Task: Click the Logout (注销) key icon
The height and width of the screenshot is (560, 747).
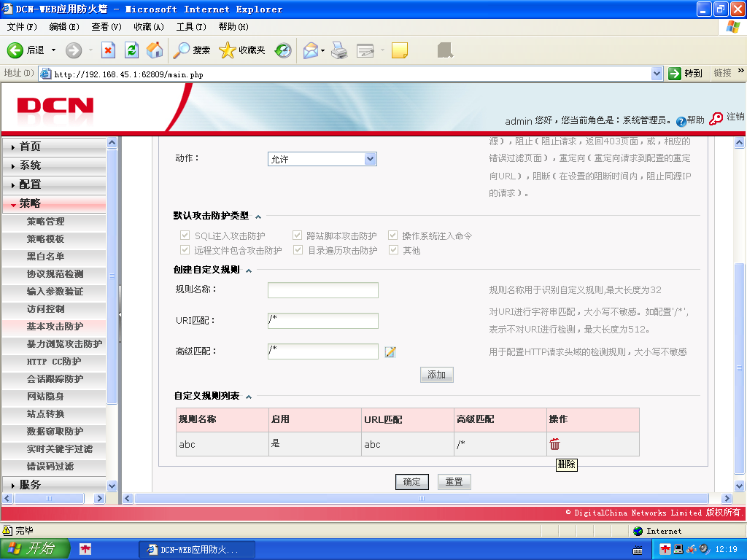Action: pos(716,119)
